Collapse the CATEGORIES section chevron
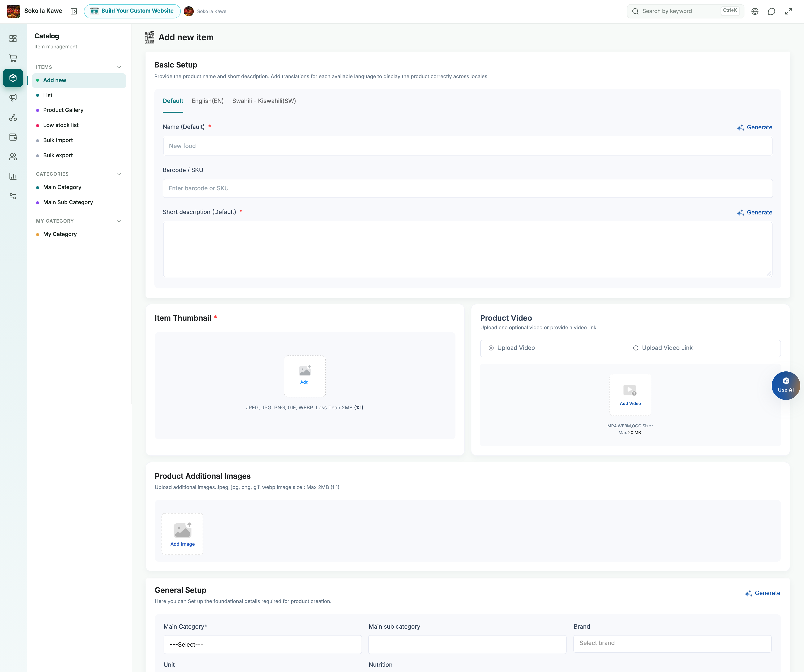This screenshot has height=672, width=804. click(x=119, y=174)
